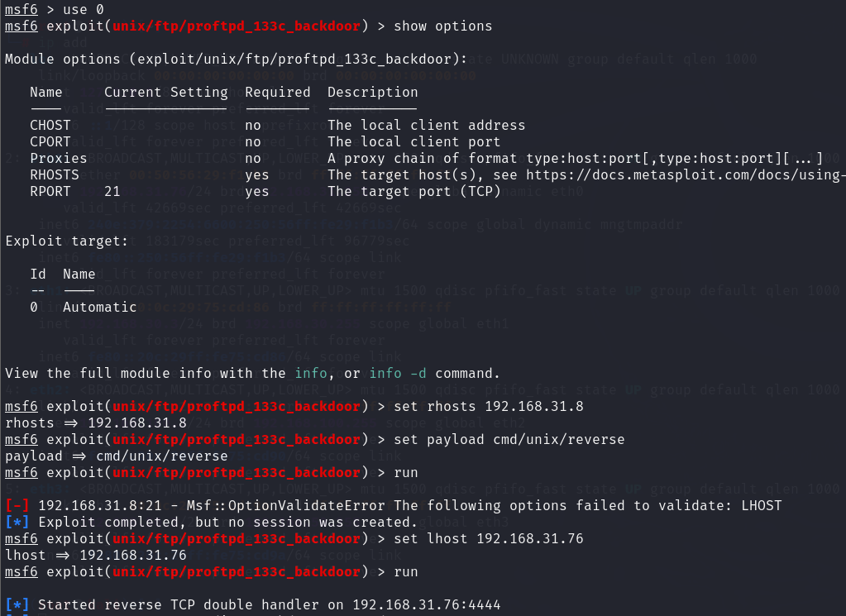Click the 'Current Setting' column header
846x616 pixels.
click(x=166, y=93)
